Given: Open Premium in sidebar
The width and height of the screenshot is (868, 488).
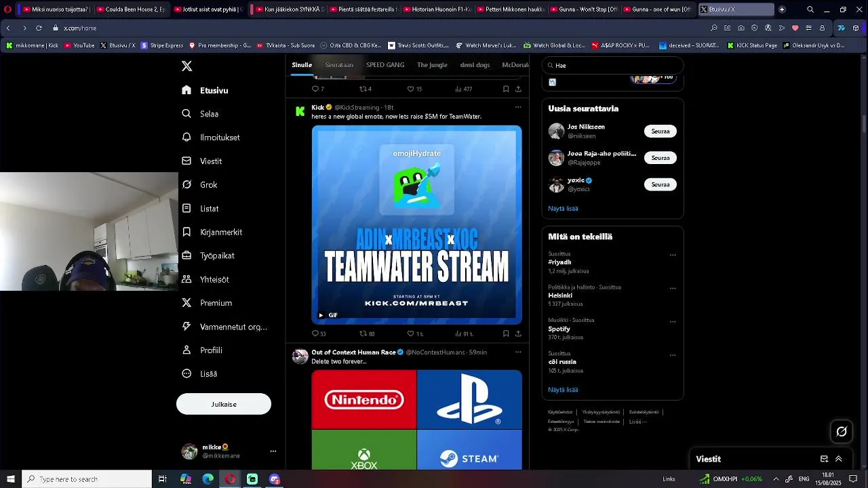Looking at the screenshot, I should click(207, 303).
